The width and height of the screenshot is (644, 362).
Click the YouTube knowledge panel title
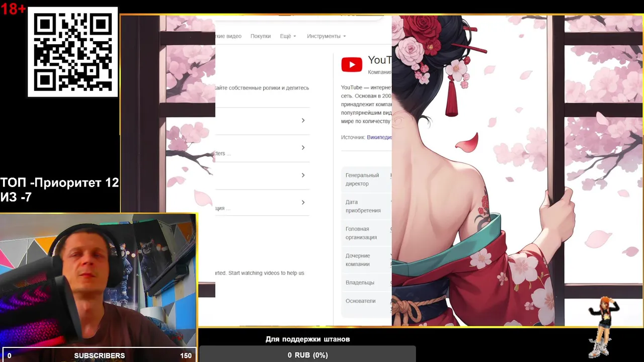[x=379, y=60]
